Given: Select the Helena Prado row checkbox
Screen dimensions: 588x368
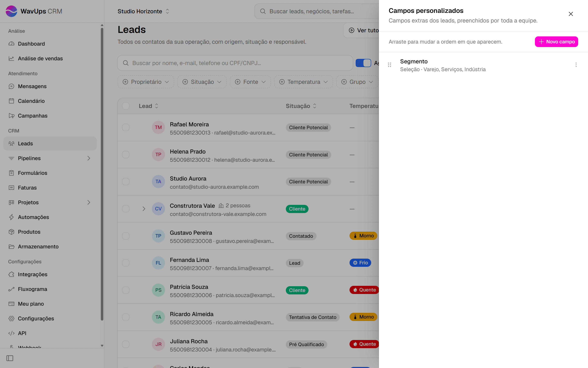Looking at the screenshot, I should (126, 155).
